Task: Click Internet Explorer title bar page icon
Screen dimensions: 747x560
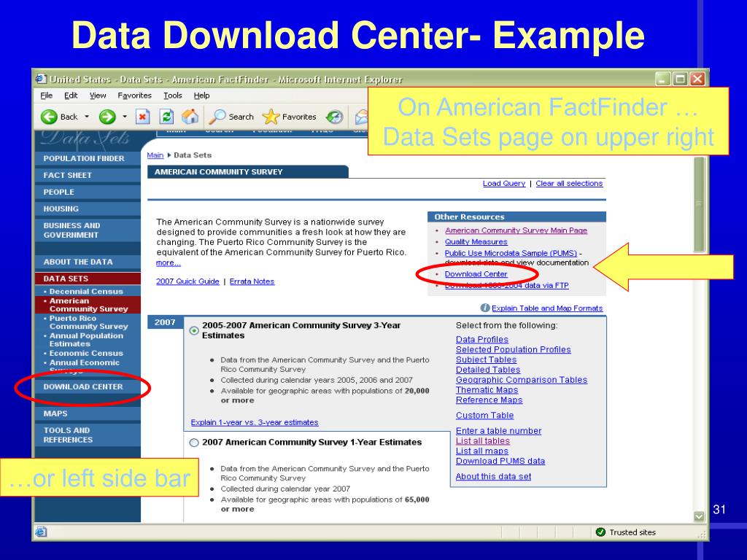Action: point(42,79)
